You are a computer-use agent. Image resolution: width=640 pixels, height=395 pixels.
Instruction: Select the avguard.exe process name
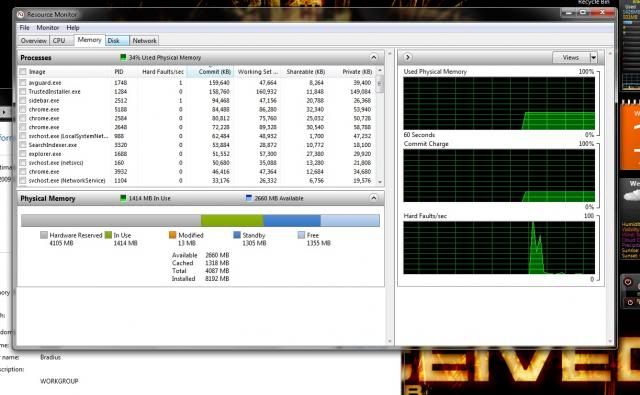[45, 82]
